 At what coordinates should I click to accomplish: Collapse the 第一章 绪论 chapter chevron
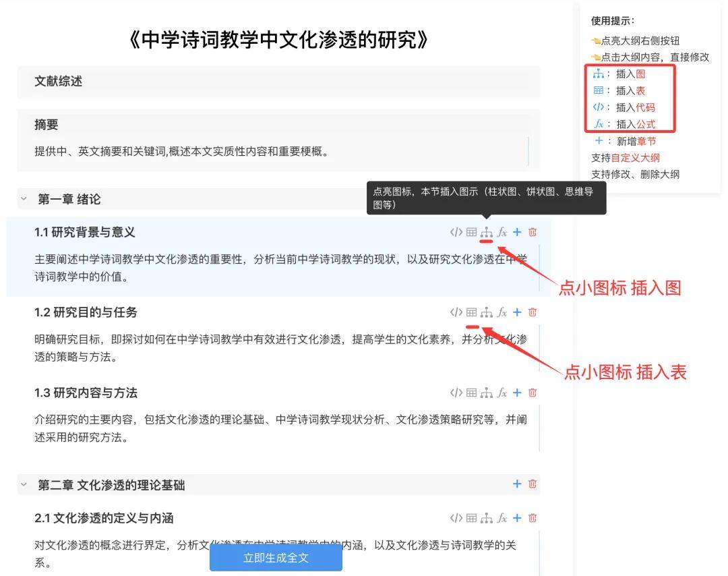tap(24, 198)
